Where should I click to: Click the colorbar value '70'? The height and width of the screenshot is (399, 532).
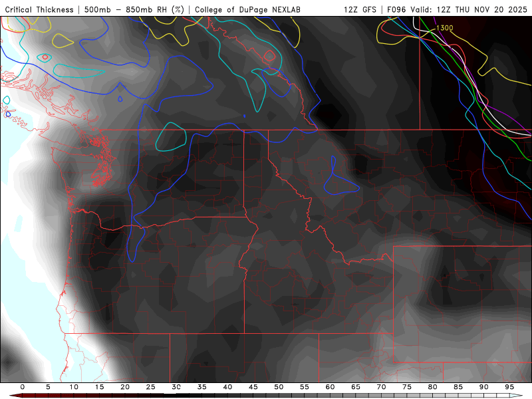(x=381, y=387)
